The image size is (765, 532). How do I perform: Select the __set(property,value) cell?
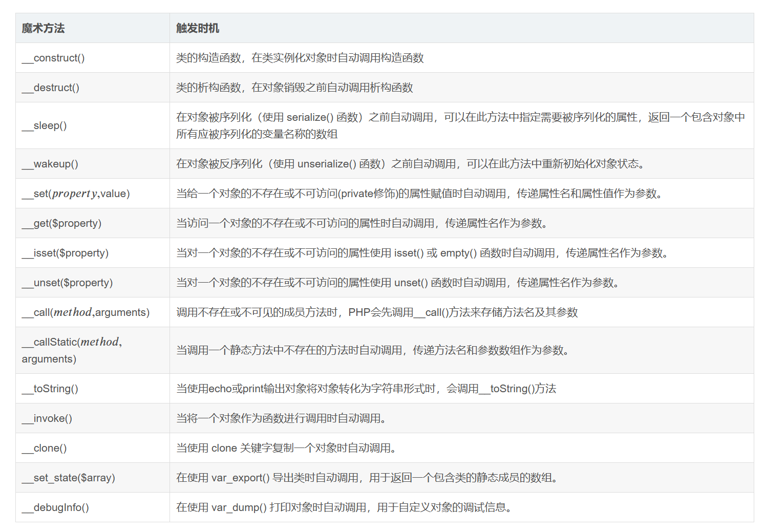pos(93,194)
